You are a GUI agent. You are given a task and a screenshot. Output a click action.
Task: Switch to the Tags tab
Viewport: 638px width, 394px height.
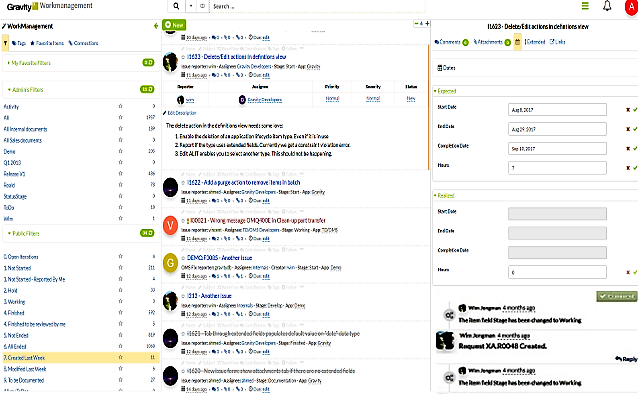(x=19, y=43)
